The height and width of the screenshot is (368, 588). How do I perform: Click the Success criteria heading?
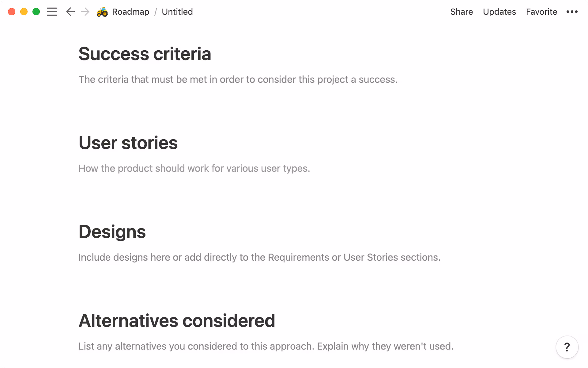click(145, 54)
